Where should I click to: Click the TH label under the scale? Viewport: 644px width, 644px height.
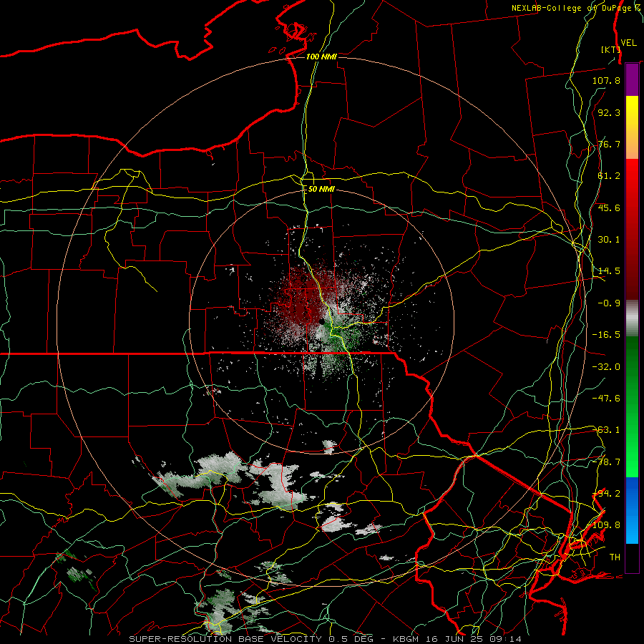615,557
